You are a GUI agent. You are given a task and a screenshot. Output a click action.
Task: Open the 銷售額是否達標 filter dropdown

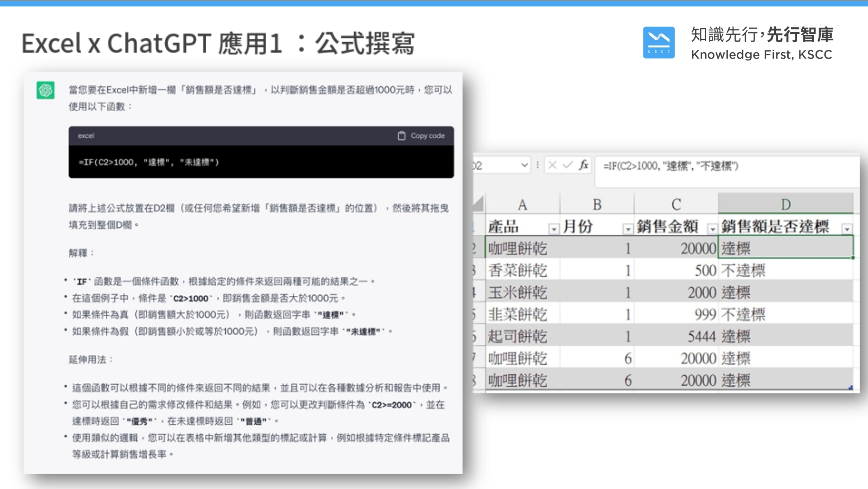click(x=847, y=229)
